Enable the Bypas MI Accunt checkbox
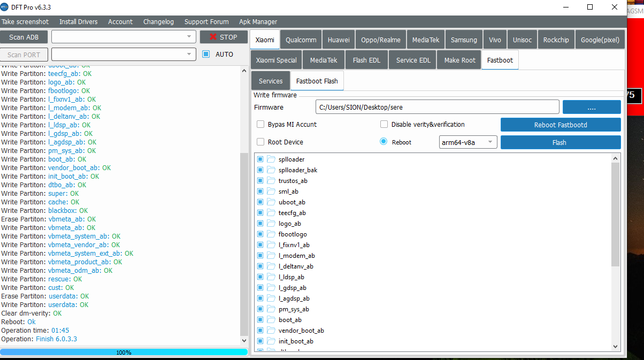The width and height of the screenshot is (644, 360). tap(260, 124)
